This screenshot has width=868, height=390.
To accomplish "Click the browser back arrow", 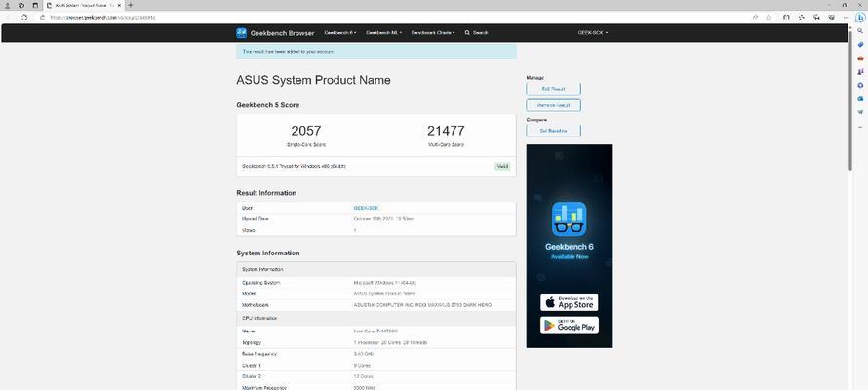I will [9, 18].
